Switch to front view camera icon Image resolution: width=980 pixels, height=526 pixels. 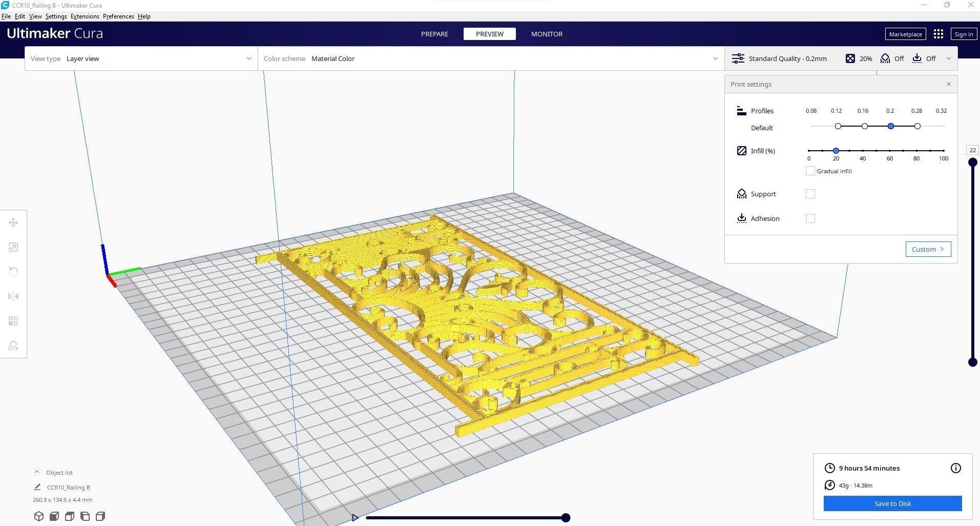54,516
